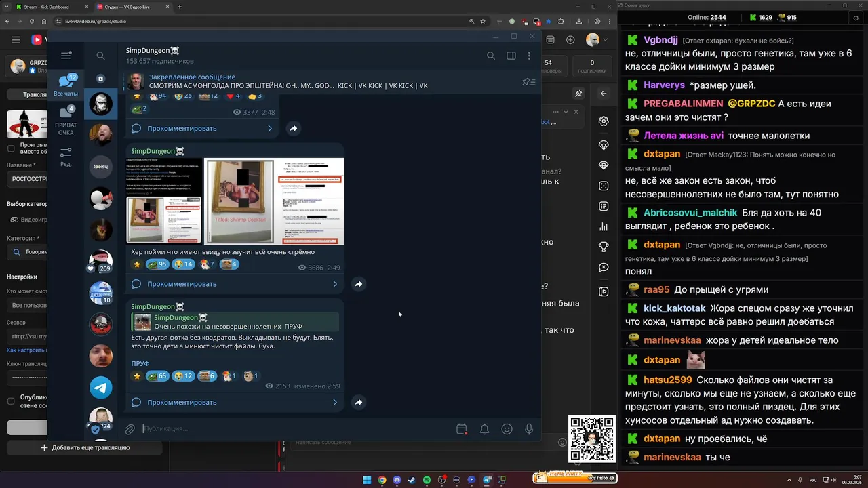Open VK studio settings gear icon
This screenshot has height=488, width=868.
[604, 121]
